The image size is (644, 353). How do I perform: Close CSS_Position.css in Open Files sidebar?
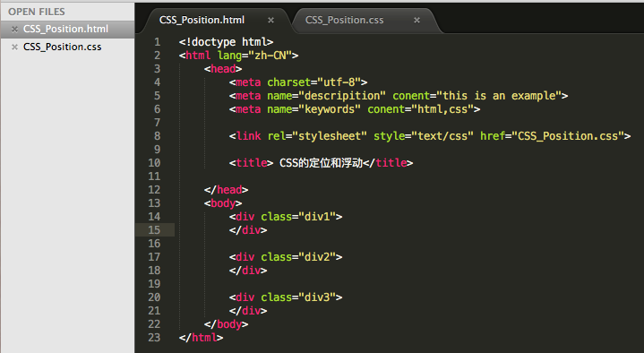(x=15, y=47)
